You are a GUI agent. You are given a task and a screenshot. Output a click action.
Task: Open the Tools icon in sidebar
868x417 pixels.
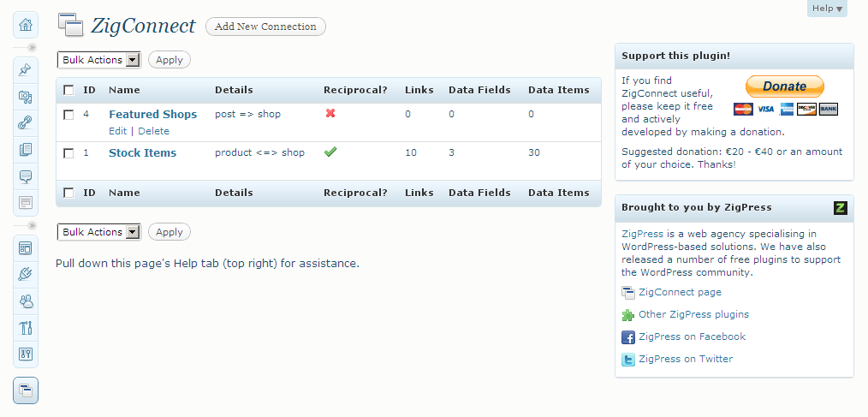[26, 328]
